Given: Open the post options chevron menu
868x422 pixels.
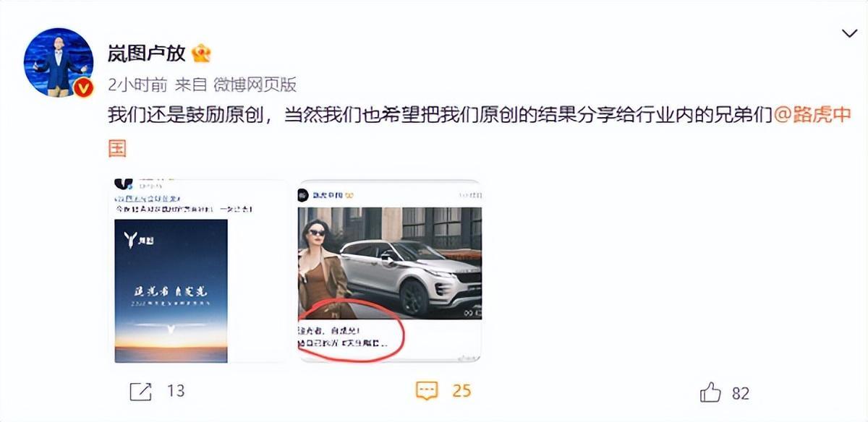Looking at the screenshot, I should point(849,34).
